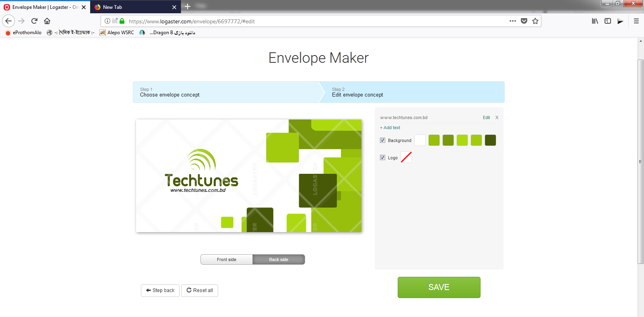Viewport: 644px width, 317px height.
Task: Click the + Add text link
Action: (390, 128)
